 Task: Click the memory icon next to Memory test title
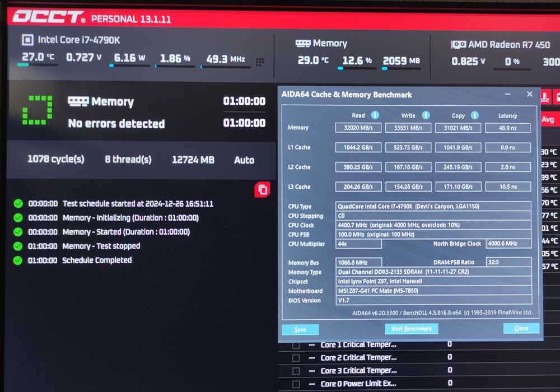pos(78,101)
